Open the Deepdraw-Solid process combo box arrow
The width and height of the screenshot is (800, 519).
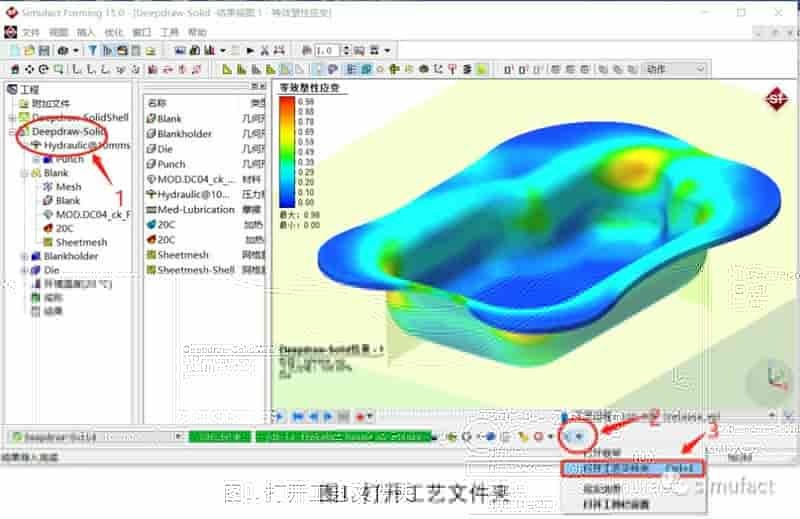point(178,437)
